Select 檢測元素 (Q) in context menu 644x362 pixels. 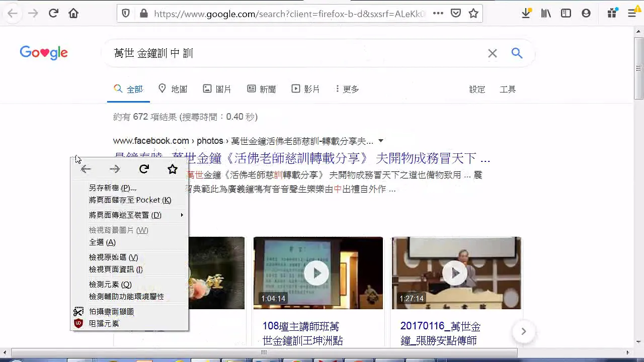click(x=129, y=285)
